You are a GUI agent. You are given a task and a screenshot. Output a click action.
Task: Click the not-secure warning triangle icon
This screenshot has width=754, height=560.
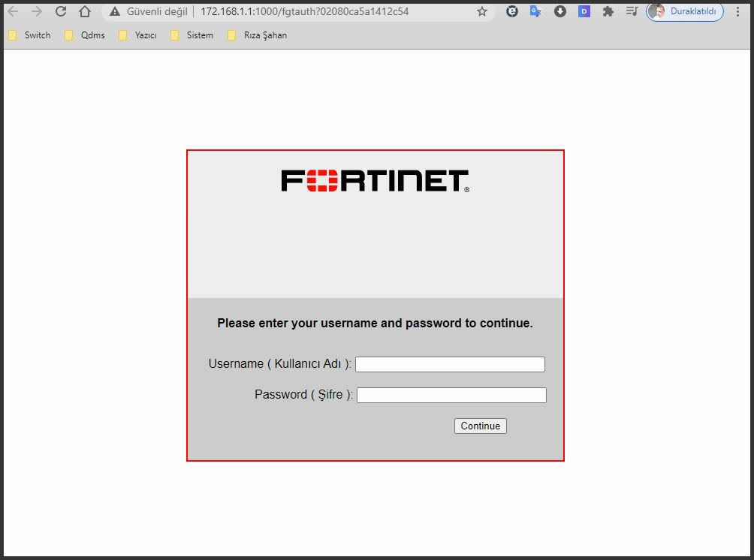click(114, 11)
